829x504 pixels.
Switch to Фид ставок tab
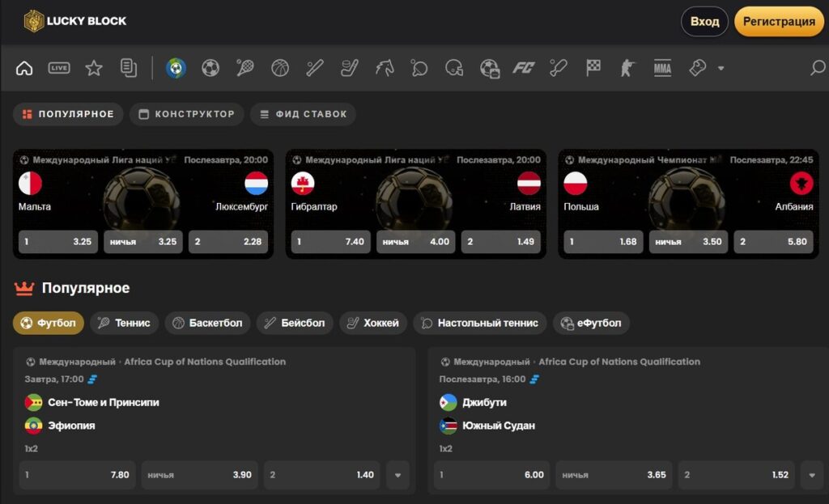(303, 114)
